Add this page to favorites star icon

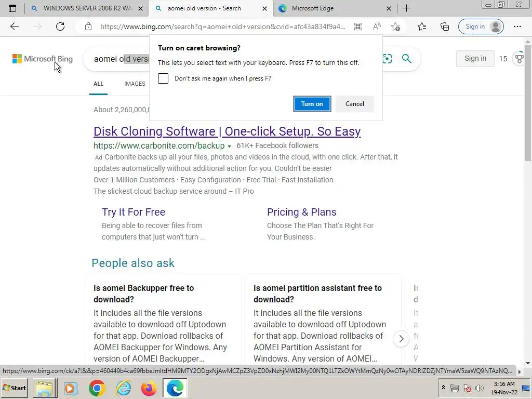[x=395, y=26]
